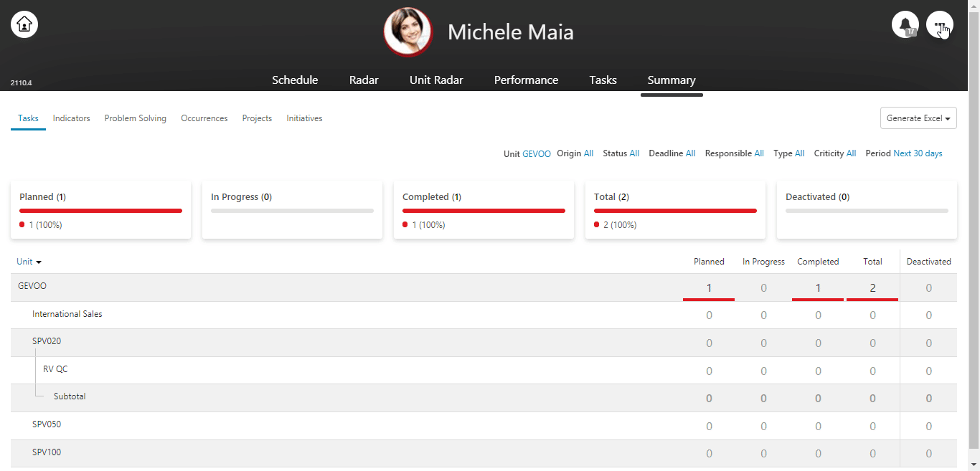This screenshot has height=471, width=980.
Task: Click the Planned (1) summary card title
Action: [43, 196]
